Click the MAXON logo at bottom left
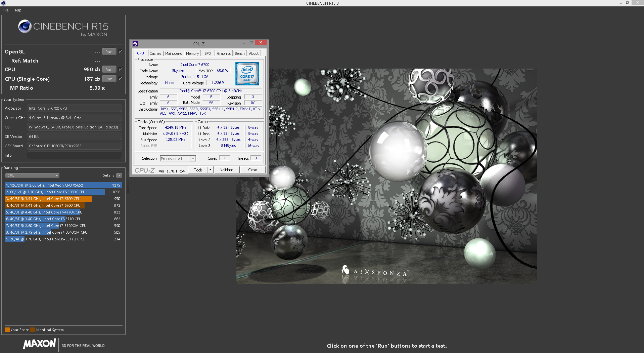Image resolution: width=644 pixels, height=353 pixels. point(40,344)
